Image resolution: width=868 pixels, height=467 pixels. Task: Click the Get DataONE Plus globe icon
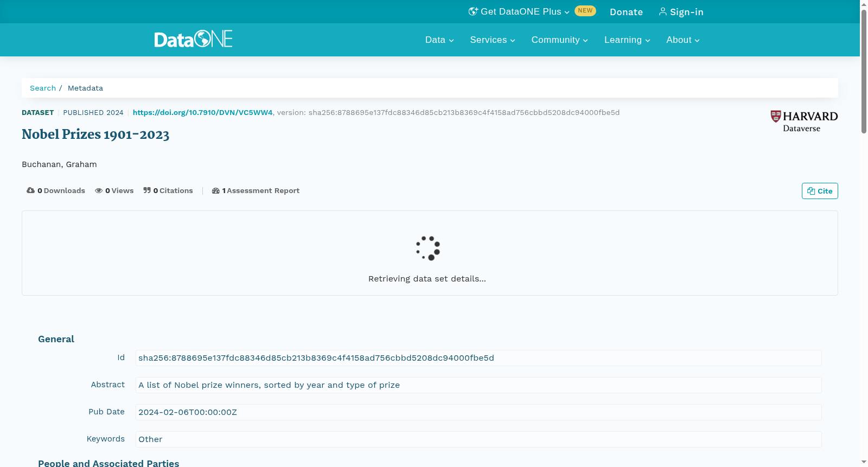(x=473, y=11)
